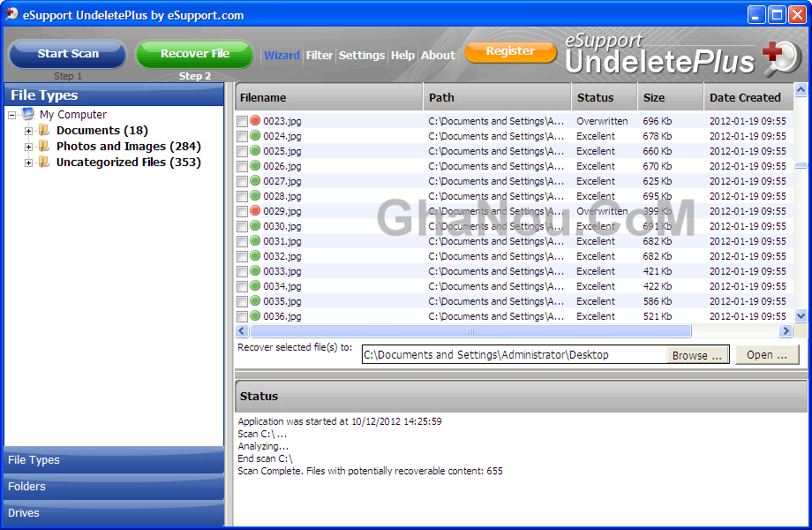812x530 pixels.
Task: Click the UndeletePlus magnifier logo icon
Action: point(782,58)
